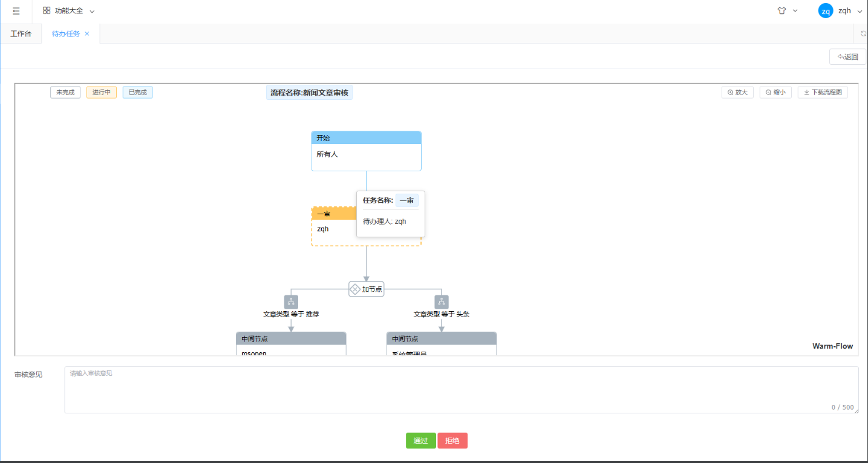Download the flowchart via 下载流程图
This screenshot has height=463, width=868.
pyautogui.click(x=823, y=93)
